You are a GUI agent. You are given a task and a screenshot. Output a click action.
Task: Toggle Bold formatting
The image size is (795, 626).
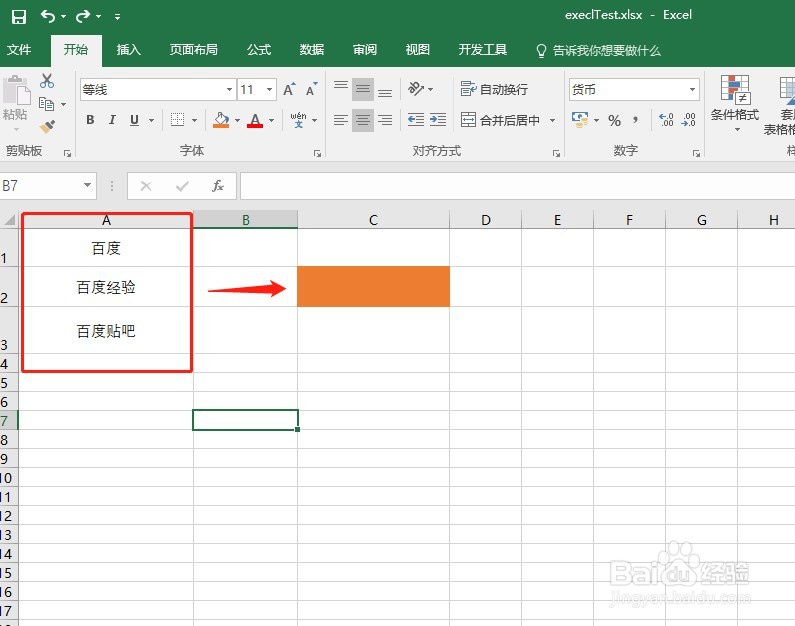[90, 120]
